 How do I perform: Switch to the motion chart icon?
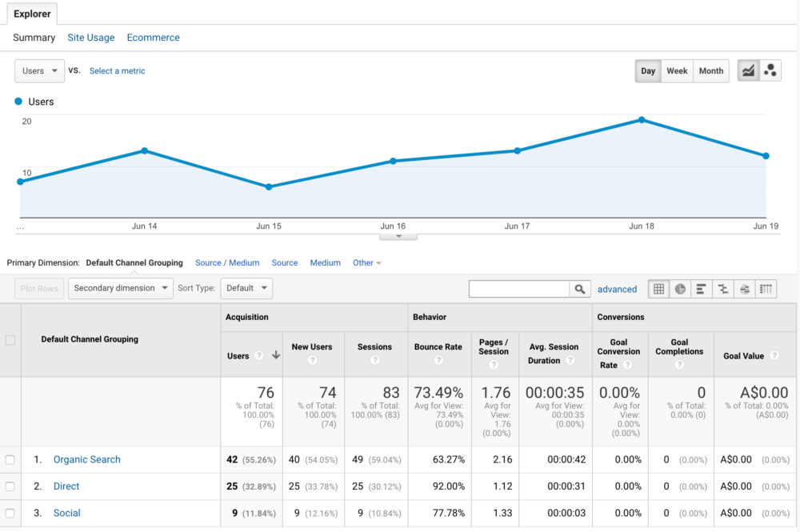click(x=770, y=70)
